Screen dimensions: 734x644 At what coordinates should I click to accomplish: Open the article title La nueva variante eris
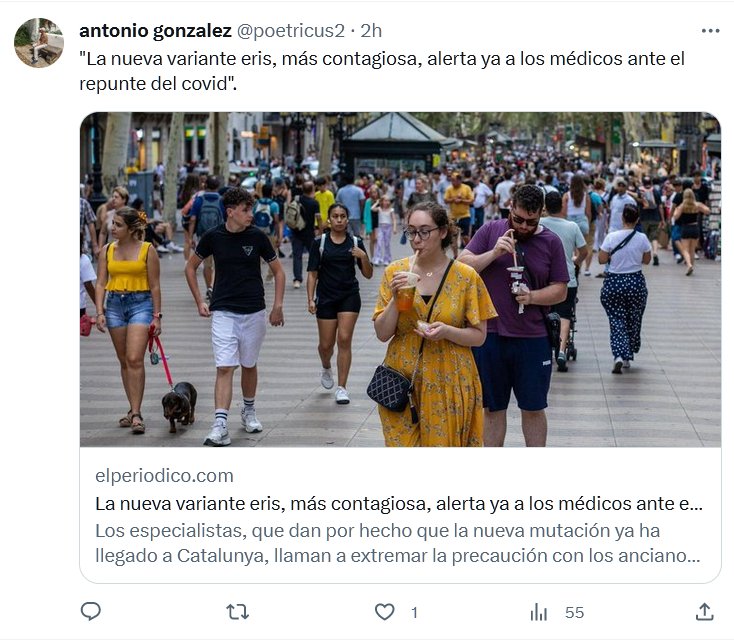point(399,504)
